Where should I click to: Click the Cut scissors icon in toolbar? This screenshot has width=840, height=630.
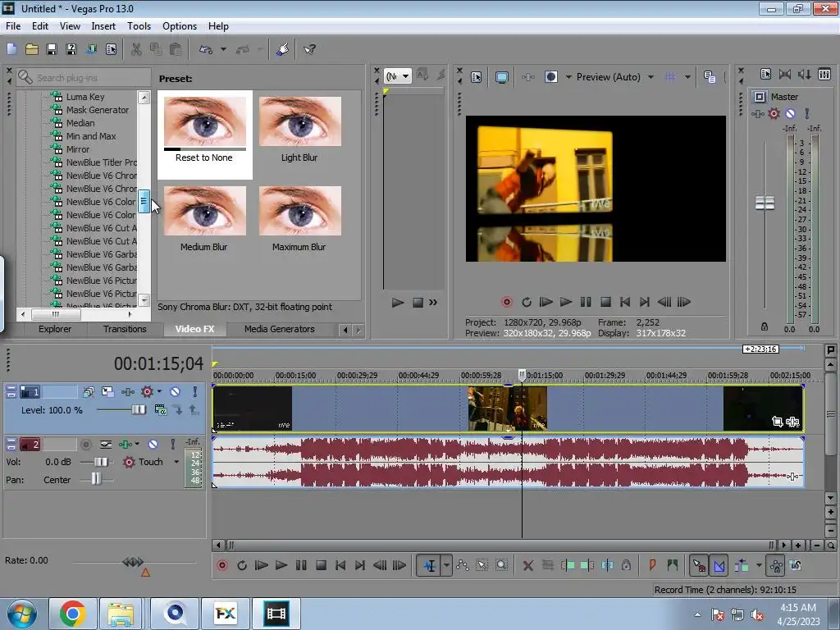[x=136, y=49]
